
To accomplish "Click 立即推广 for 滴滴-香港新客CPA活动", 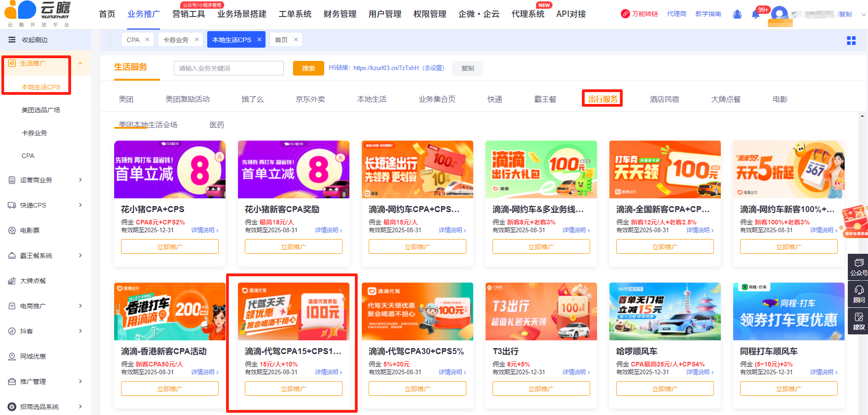I will click(170, 388).
